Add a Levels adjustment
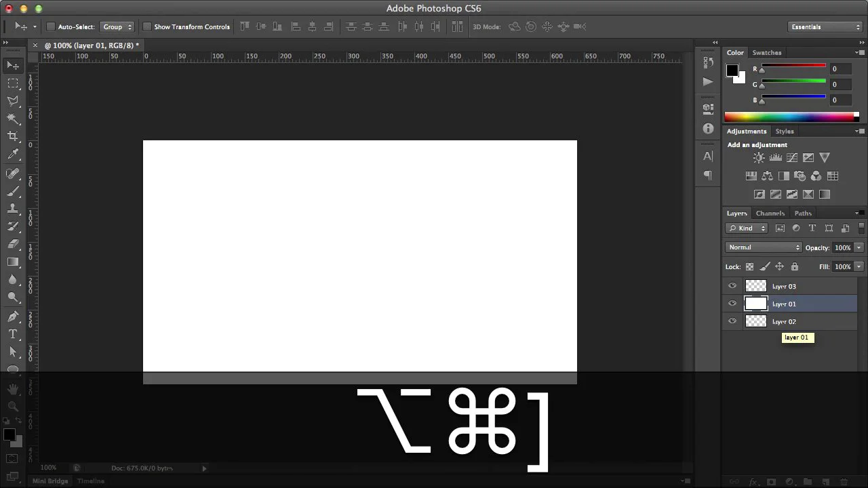The image size is (868, 488). (x=775, y=157)
